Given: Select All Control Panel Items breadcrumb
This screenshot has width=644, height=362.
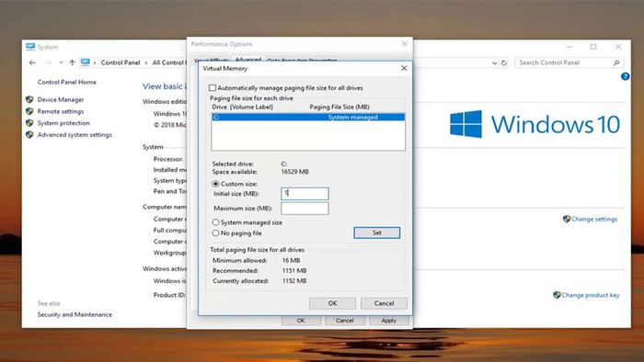Looking at the screenshot, I should point(168,62).
